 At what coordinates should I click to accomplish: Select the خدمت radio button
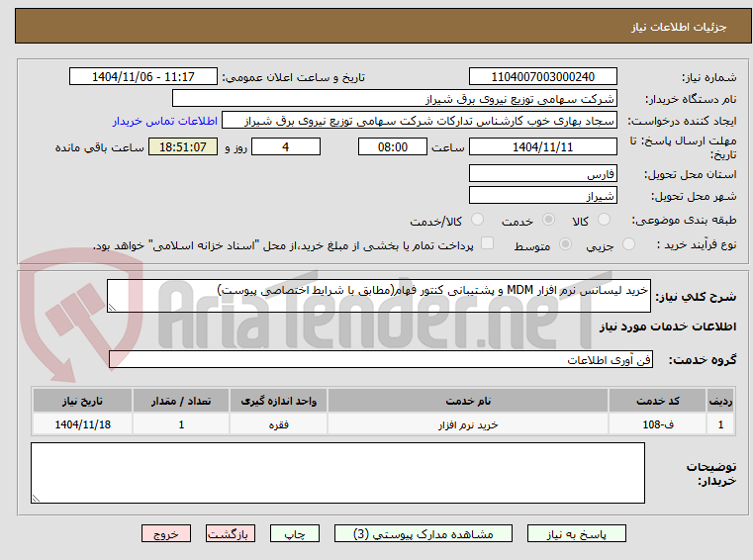548,220
